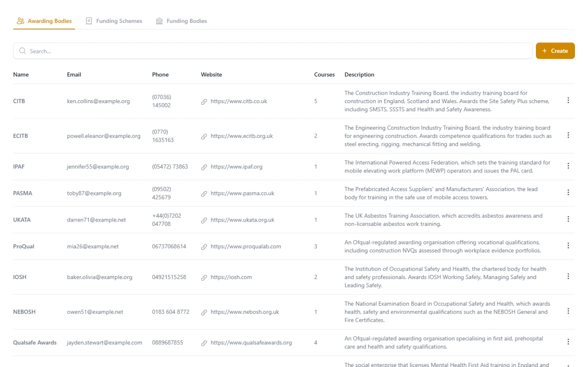Switch to the Funding Bodies tab
588x367 pixels.
click(182, 21)
